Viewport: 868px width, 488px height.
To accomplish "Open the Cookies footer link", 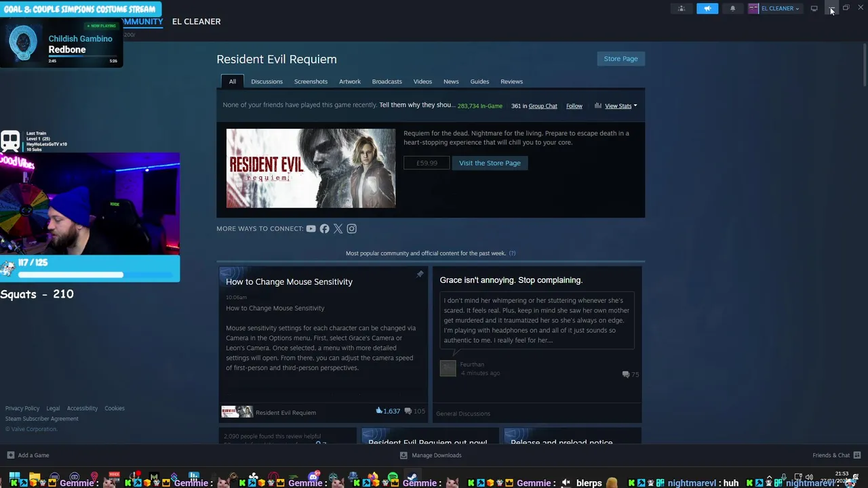I will (x=114, y=408).
